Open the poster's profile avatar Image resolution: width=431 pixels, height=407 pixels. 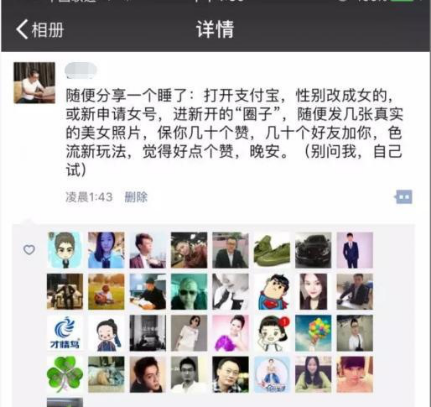point(34,83)
